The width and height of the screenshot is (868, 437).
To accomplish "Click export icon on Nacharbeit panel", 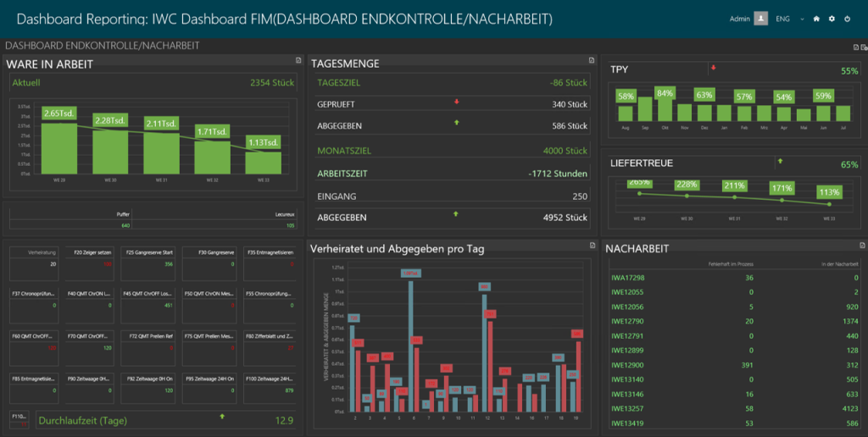I will [856, 246].
